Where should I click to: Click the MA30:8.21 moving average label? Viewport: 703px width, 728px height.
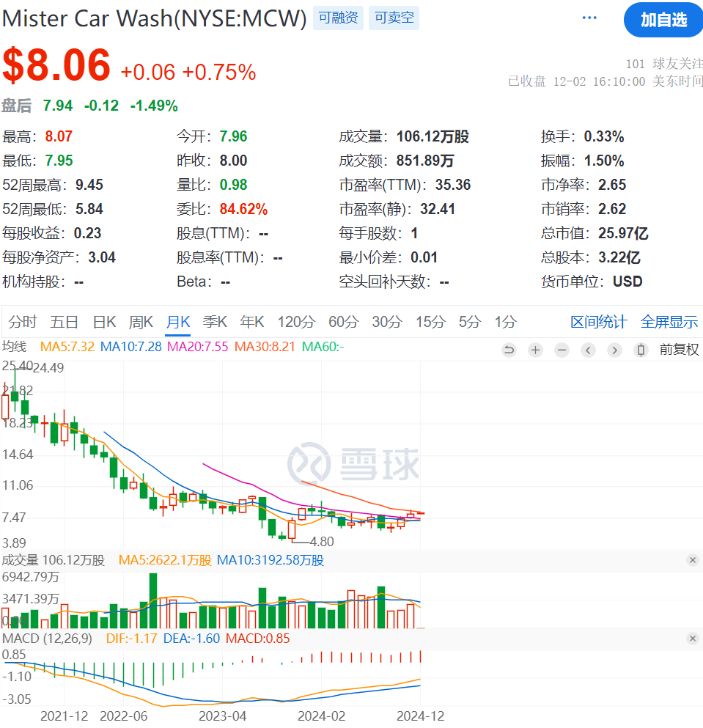pyautogui.click(x=265, y=347)
